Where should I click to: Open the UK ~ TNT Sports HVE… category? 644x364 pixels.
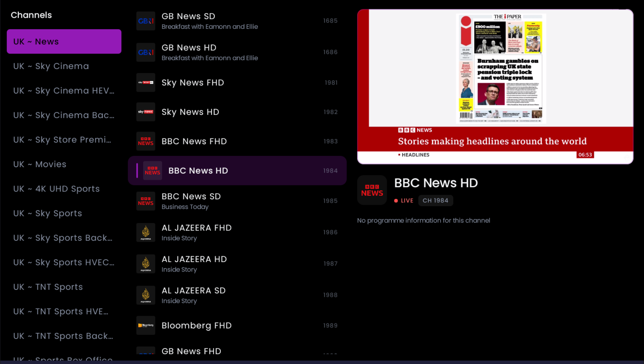coord(64,312)
